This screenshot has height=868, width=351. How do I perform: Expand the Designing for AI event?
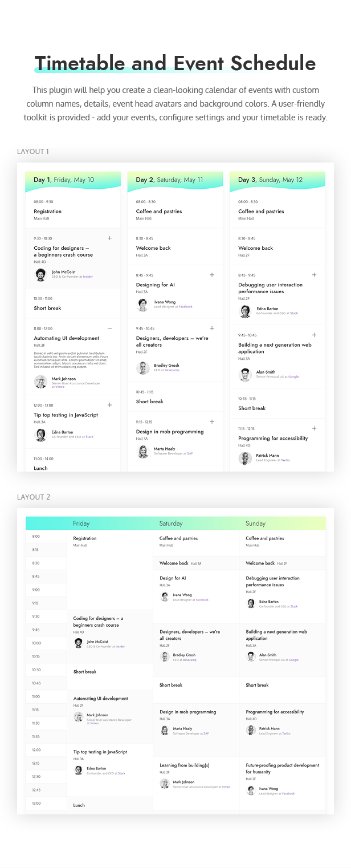coord(212,275)
